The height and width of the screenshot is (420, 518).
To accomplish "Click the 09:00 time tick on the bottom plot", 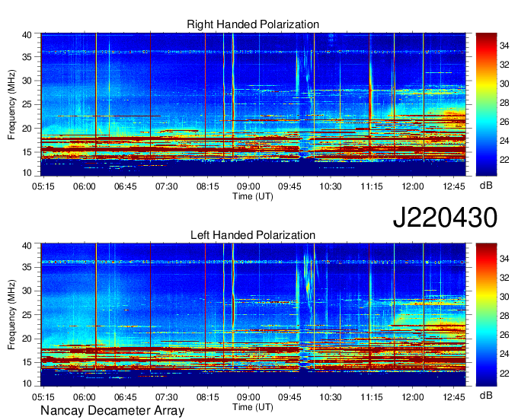I will click(248, 397).
